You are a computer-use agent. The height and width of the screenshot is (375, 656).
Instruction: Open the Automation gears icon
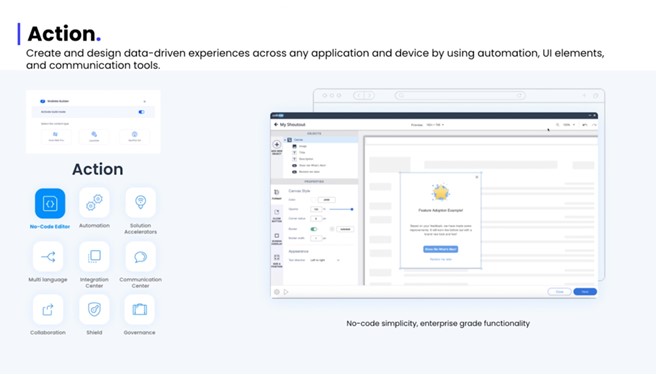[x=94, y=203]
